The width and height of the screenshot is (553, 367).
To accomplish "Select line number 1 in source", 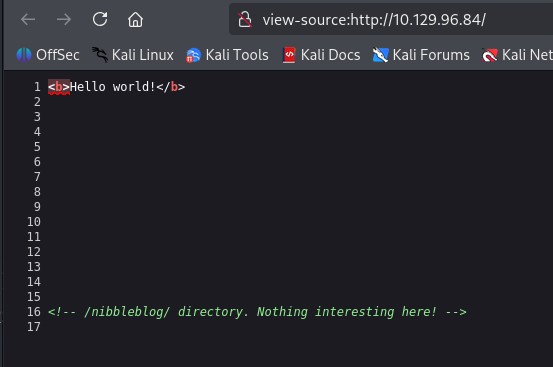I will [37, 87].
